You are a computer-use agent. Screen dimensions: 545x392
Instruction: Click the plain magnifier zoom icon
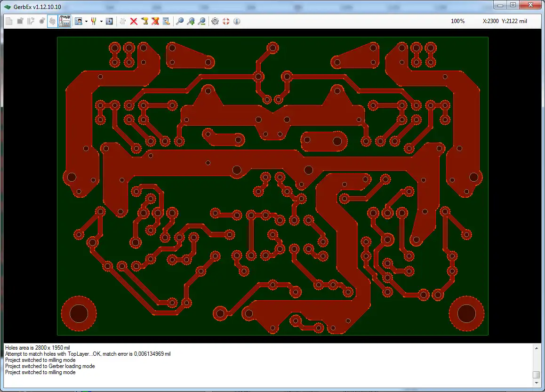[180, 21]
